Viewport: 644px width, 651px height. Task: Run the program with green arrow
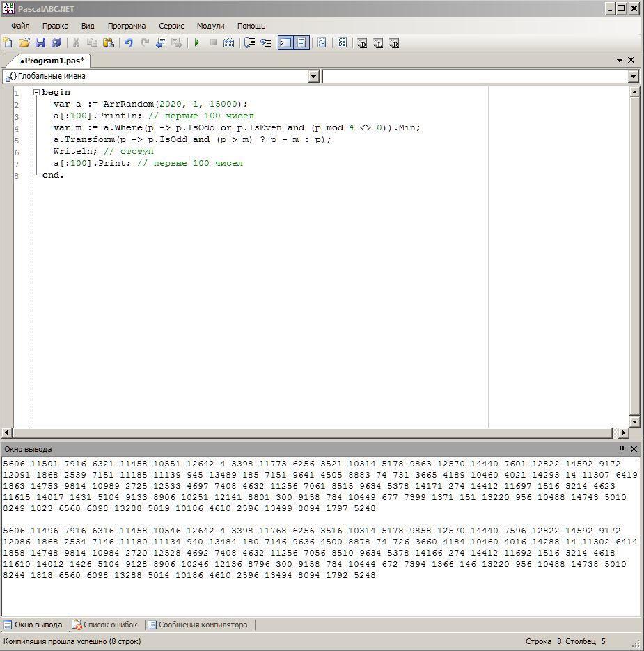[197, 42]
